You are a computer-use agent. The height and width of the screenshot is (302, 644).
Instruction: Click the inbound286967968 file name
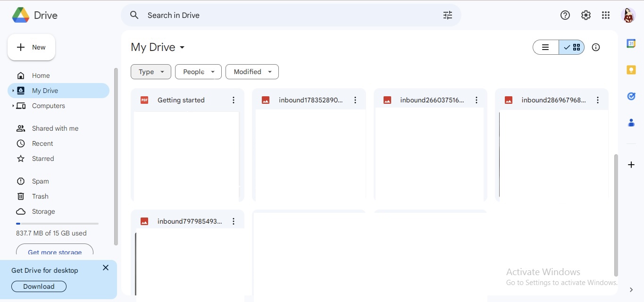(554, 100)
